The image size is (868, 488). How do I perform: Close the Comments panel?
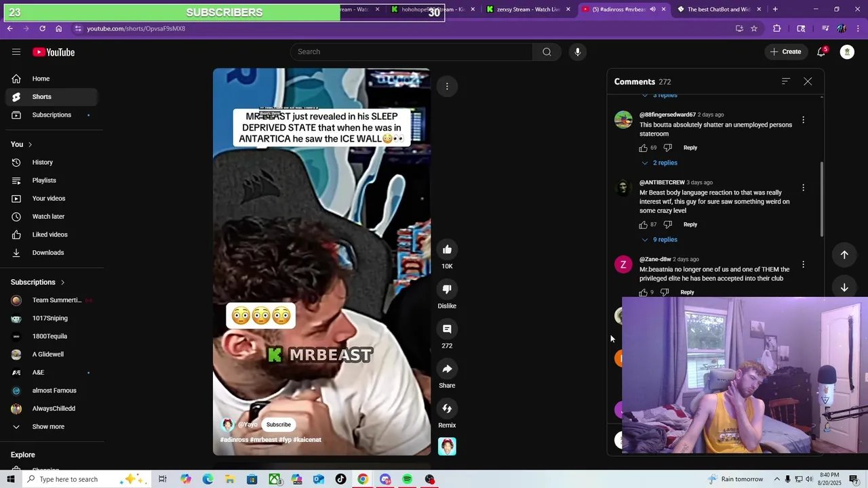808,81
